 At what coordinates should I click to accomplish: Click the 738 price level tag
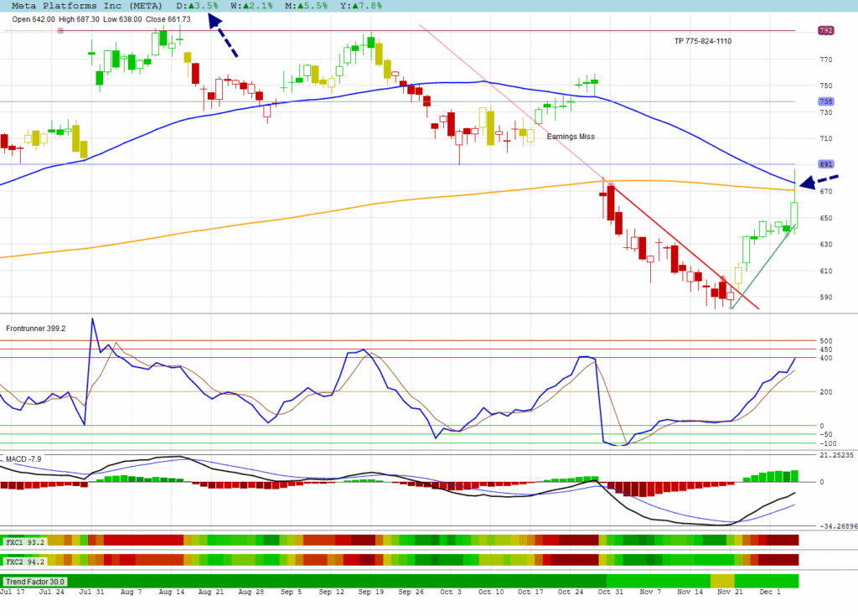pos(824,102)
